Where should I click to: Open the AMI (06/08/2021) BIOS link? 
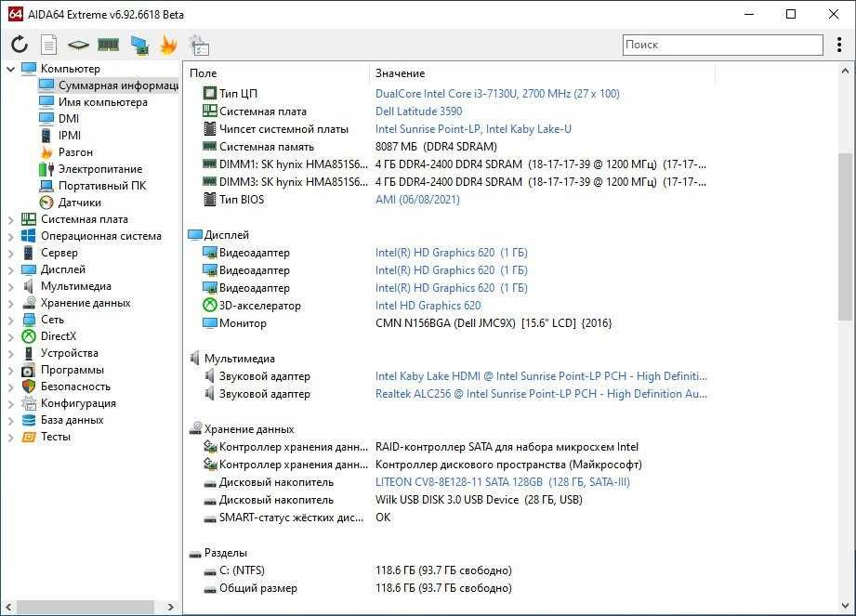417,199
